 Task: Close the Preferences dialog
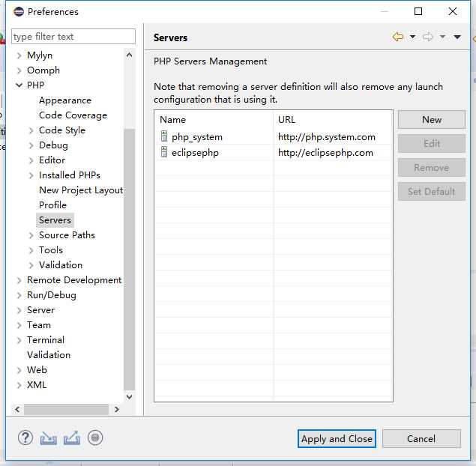[x=453, y=11]
